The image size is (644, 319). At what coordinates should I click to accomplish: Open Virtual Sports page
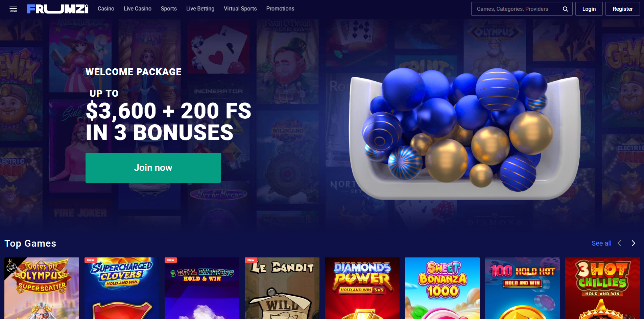tap(240, 9)
